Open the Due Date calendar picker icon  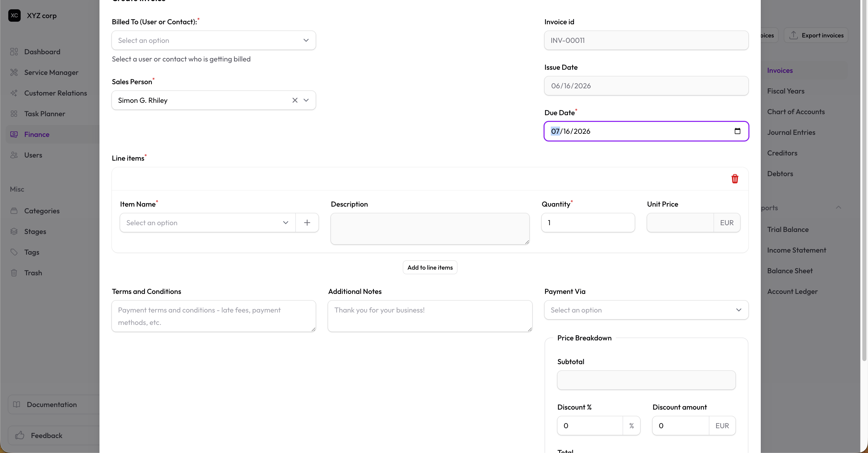point(737,131)
